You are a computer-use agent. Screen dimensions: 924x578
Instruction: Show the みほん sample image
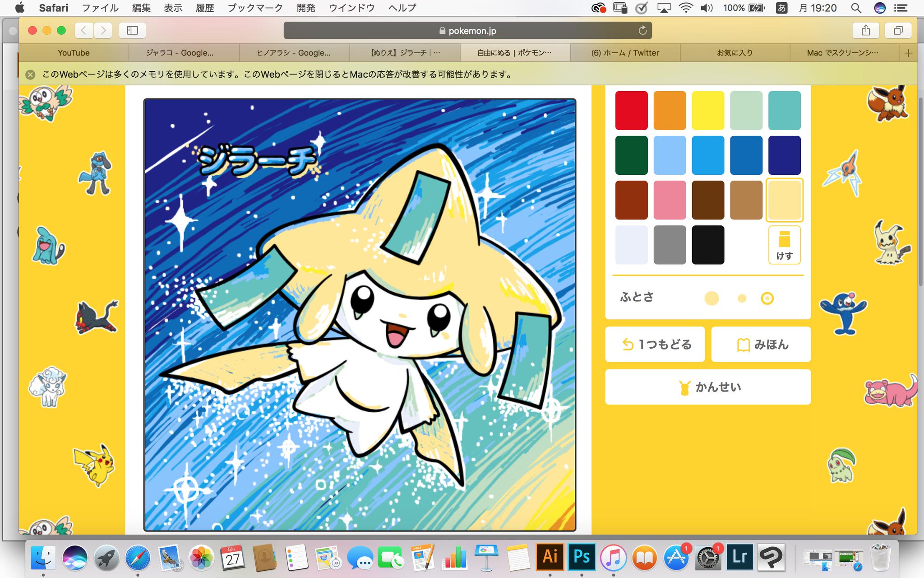(x=761, y=345)
